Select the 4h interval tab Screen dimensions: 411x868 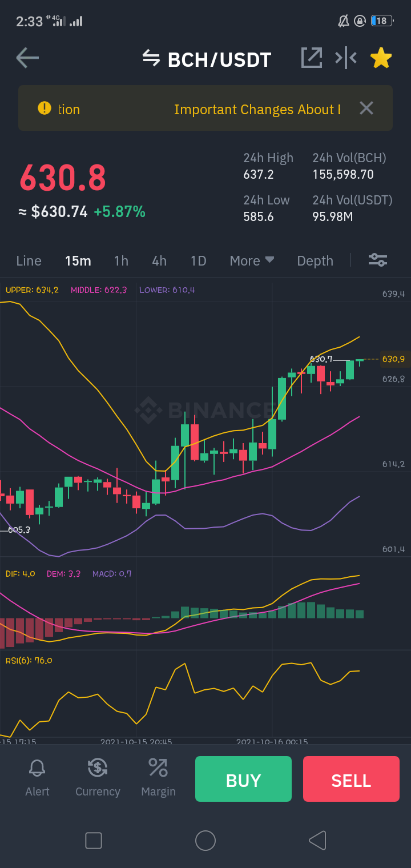[x=159, y=260]
